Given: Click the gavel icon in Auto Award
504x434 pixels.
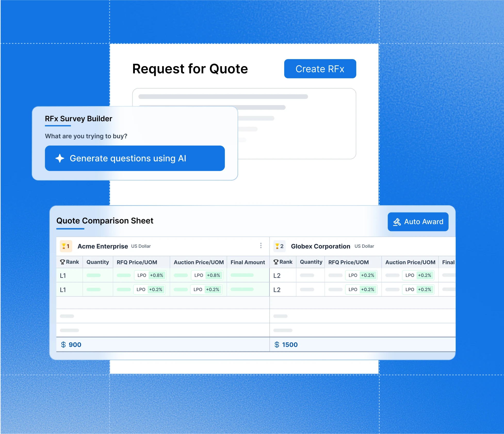Looking at the screenshot, I should [397, 222].
